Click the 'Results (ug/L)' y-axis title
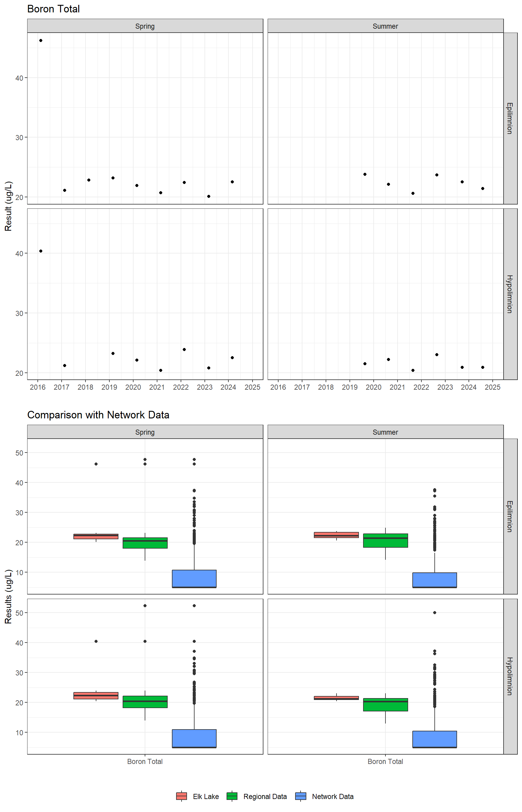This screenshot has width=522, height=812. pyautogui.click(x=8, y=596)
